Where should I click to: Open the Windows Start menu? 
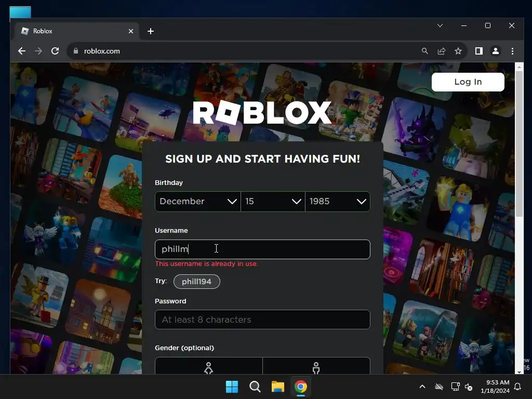232,387
